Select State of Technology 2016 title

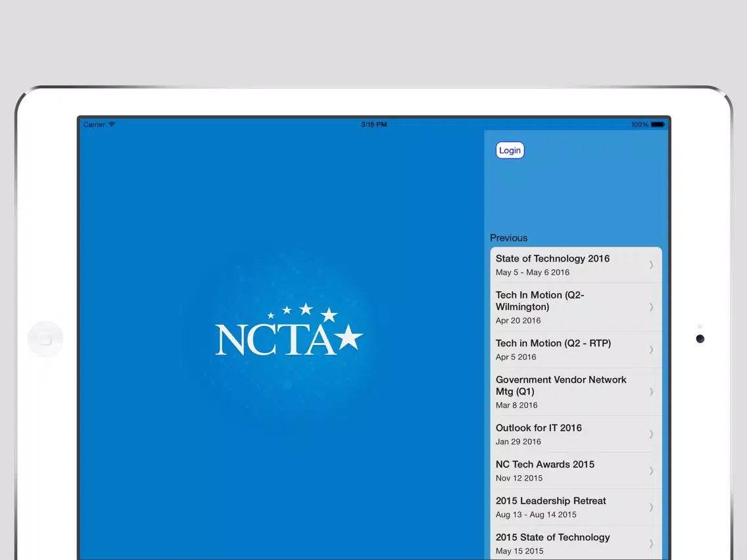(x=552, y=258)
